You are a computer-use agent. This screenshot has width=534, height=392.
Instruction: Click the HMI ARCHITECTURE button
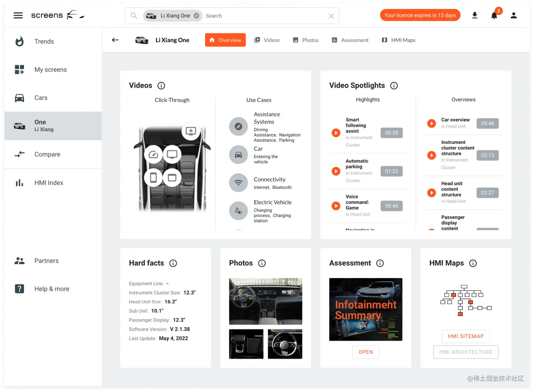[465, 352]
